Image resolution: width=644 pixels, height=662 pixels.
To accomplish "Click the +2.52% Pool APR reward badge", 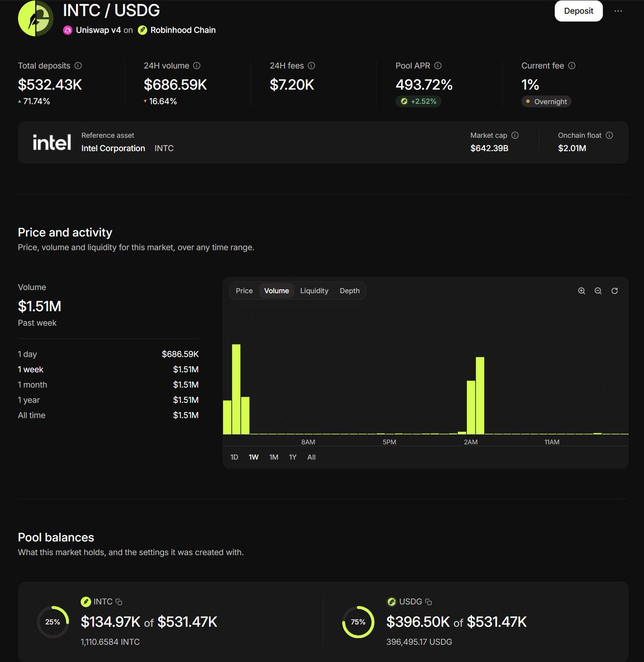I will click(x=418, y=102).
